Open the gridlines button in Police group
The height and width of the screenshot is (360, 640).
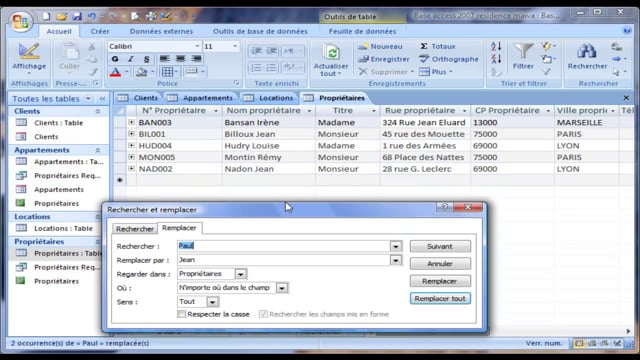(167, 72)
